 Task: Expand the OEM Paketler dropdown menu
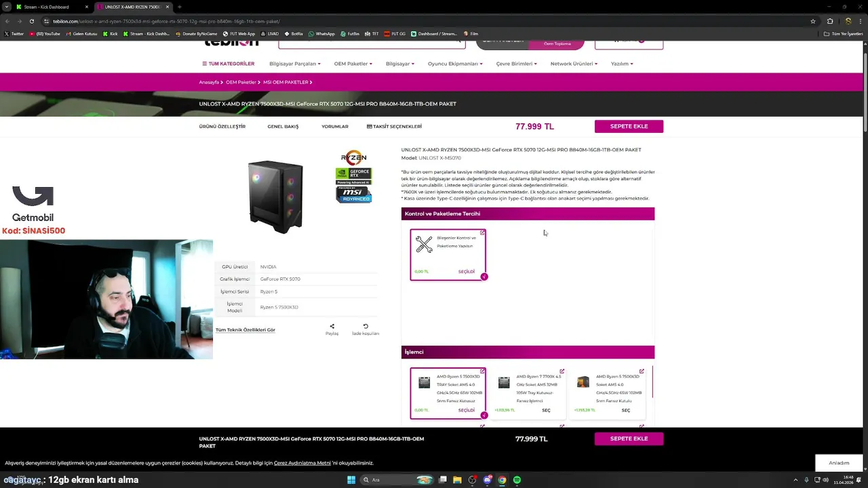click(353, 64)
